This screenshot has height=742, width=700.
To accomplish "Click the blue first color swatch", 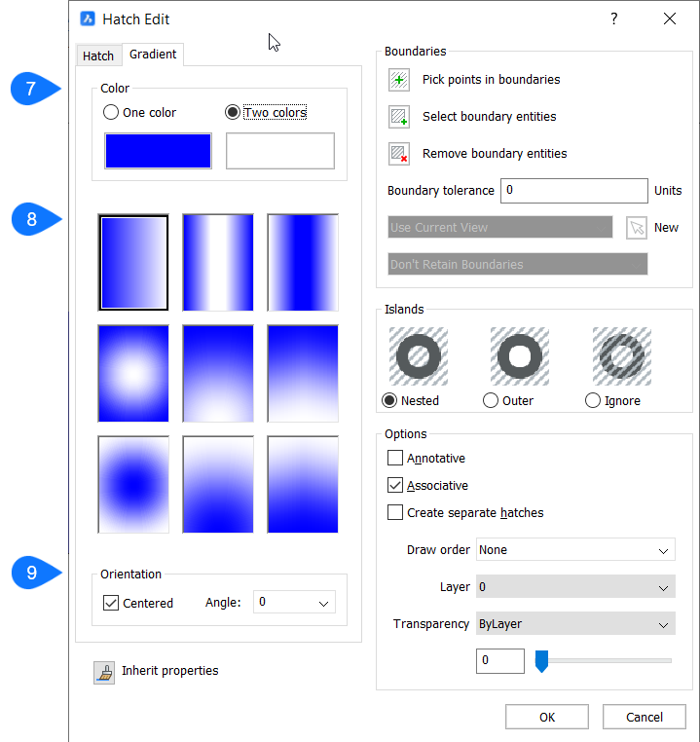I will [158, 151].
